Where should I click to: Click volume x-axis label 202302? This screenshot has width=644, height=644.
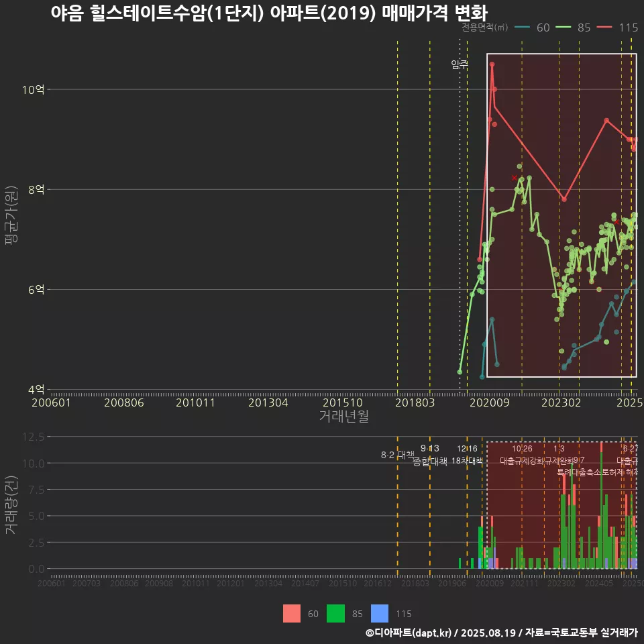561,583
